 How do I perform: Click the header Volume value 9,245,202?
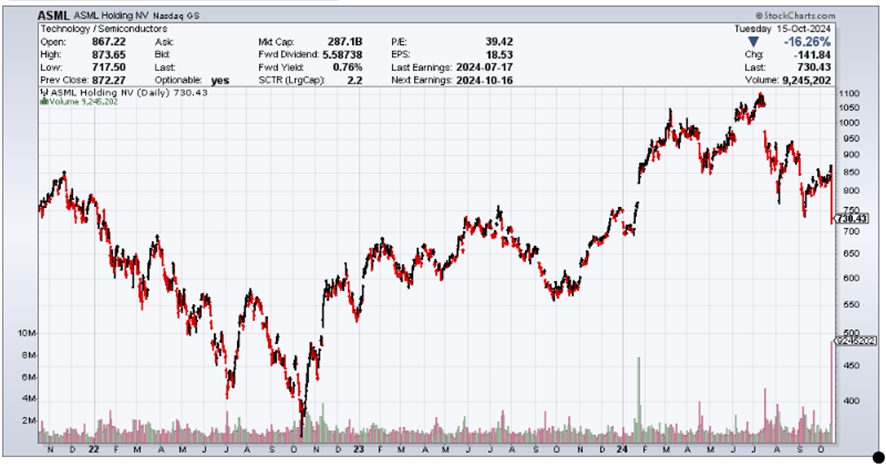pyautogui.click(x=805, y=80)
